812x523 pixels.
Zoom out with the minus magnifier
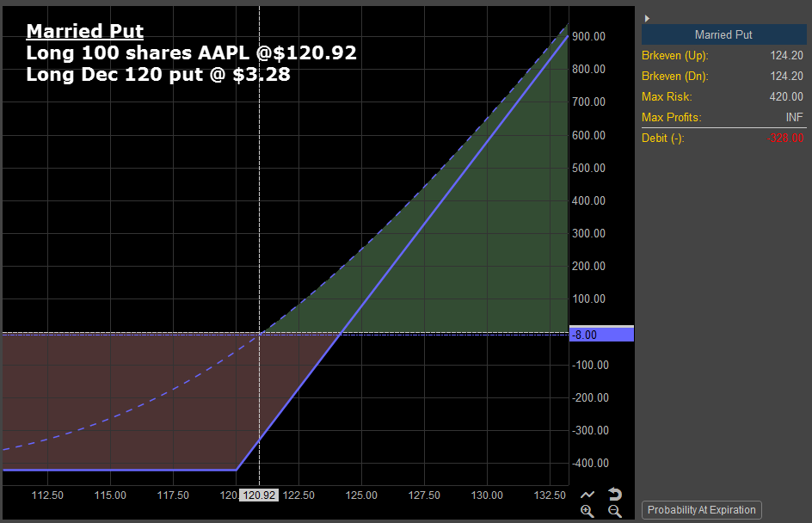(615, 511)
